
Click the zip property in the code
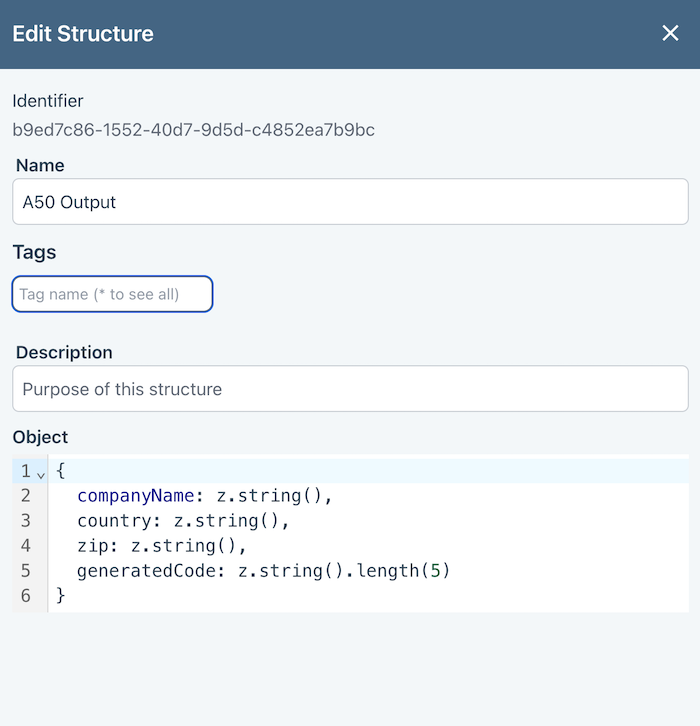tap(93, 546)
